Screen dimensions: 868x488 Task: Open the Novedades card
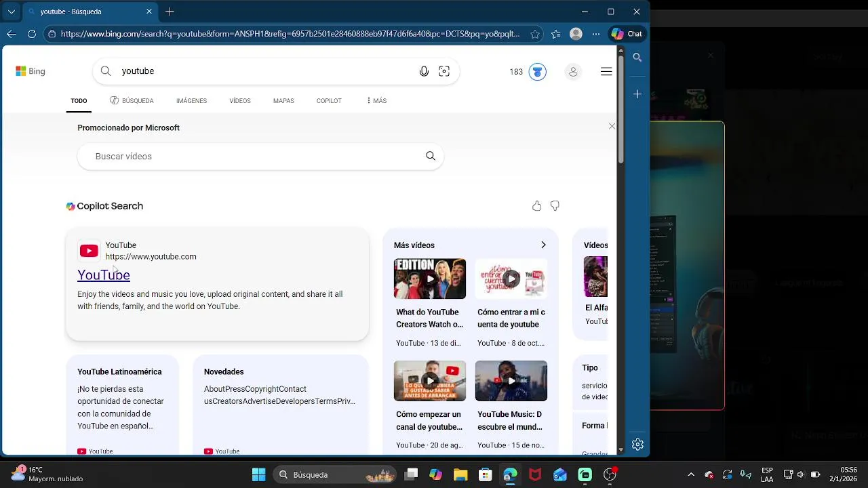[x=281, y=404]
